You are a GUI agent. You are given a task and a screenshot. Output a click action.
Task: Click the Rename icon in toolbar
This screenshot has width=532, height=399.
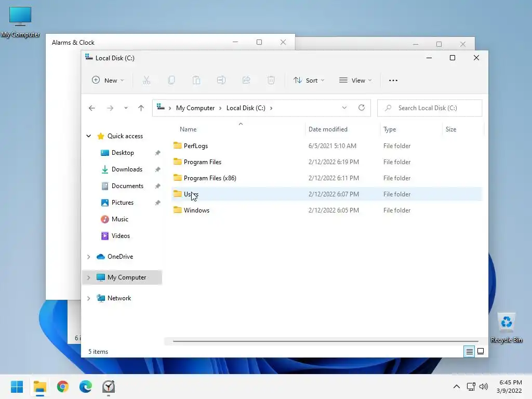pyautogui.click(x=221, y=81)
